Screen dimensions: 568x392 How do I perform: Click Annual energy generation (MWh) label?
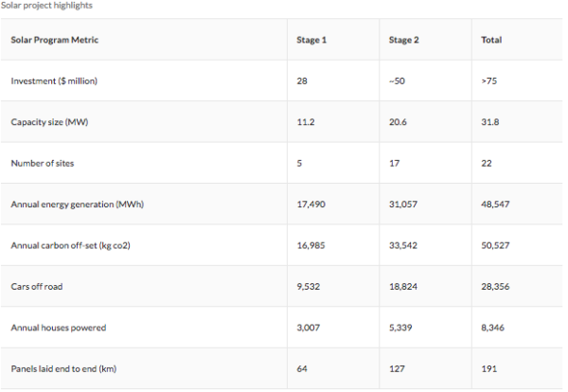click(78, 205)
